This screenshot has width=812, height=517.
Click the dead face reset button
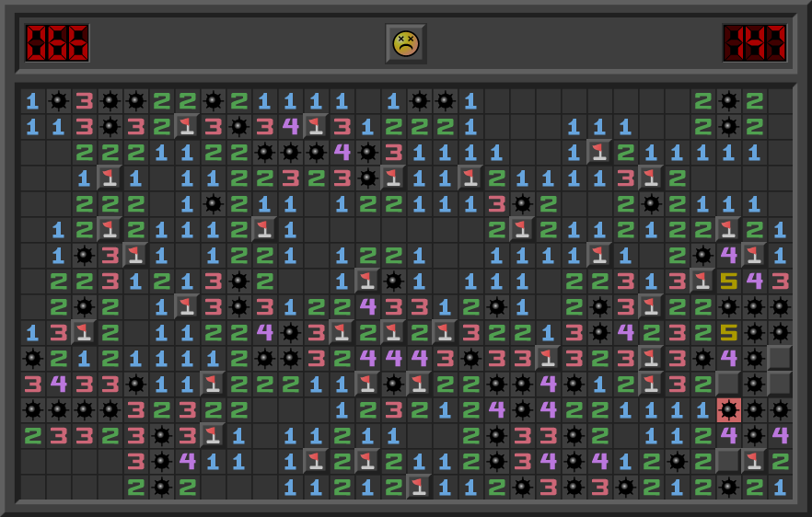(x=405, y=43)
